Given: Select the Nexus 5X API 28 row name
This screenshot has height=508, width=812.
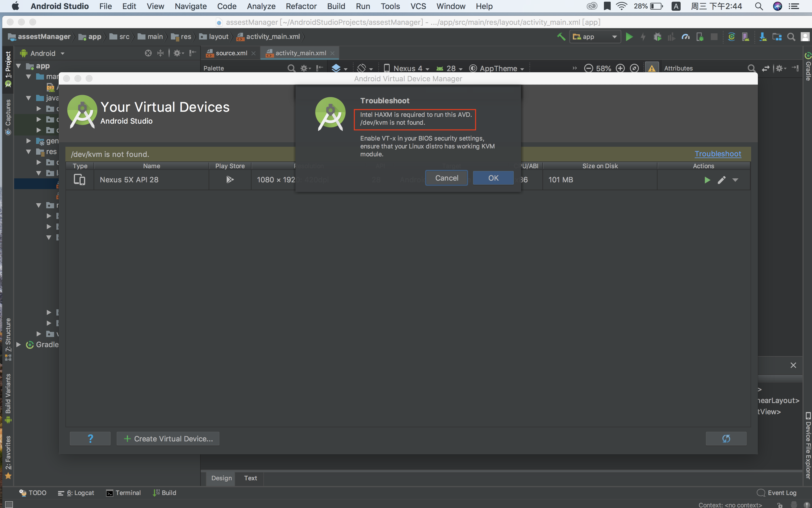Looking at the screenshot, I should pos(129,180).
